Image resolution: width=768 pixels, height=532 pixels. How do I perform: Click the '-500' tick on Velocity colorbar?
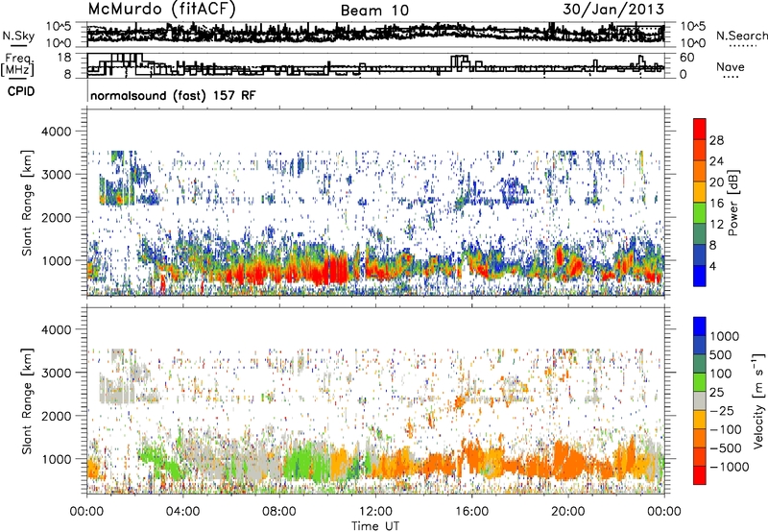point(726,447)
